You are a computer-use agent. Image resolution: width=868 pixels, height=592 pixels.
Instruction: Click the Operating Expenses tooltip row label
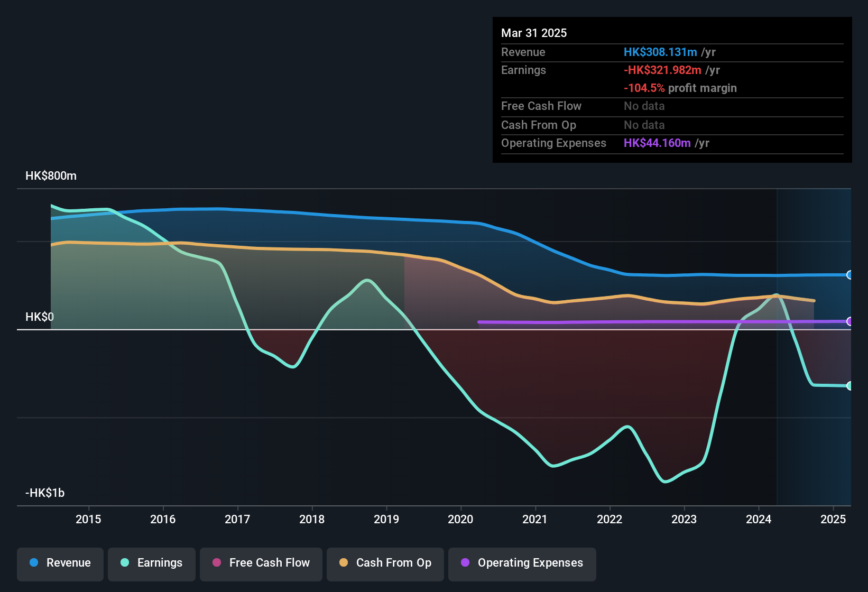pyautogui.click(x=553, y=143)
